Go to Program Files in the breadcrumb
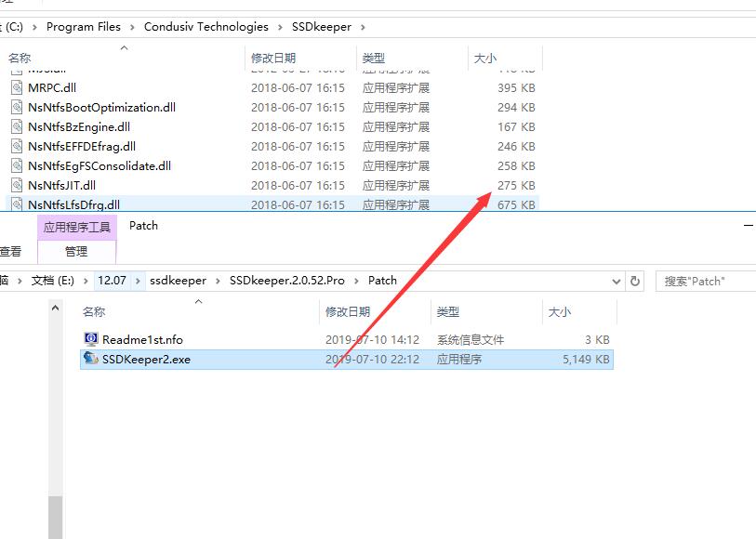The height and width of the screenshot is (539, 756). [84, 27]
